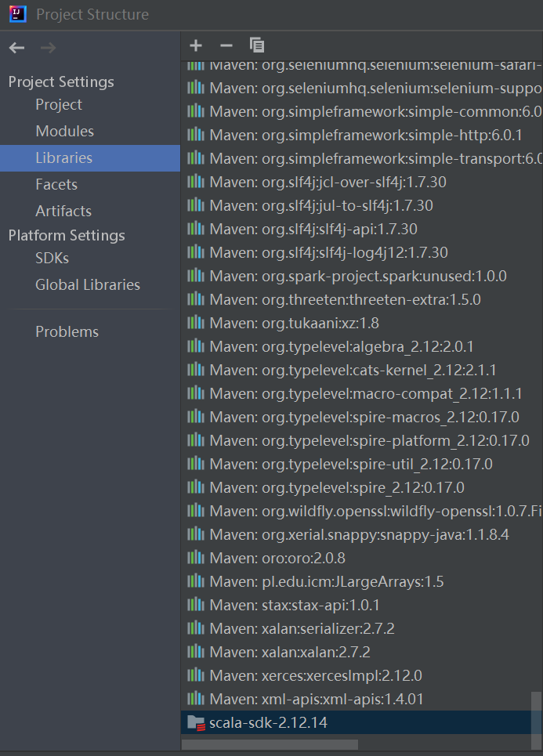Select Maven: org.slf4j:jul-to-slf4j:1.7.30
543x756 pixels.
(362, 205)
